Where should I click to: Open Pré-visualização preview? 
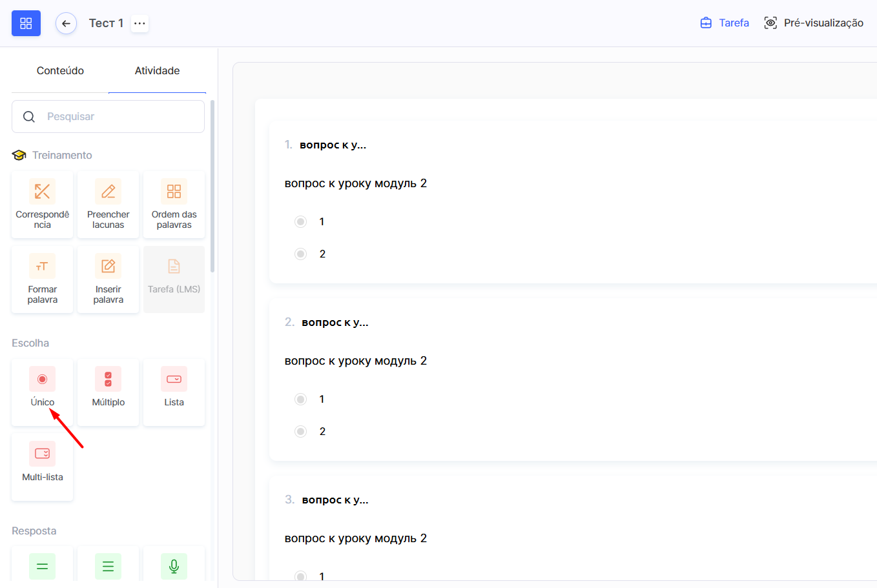tap(814, 23)
